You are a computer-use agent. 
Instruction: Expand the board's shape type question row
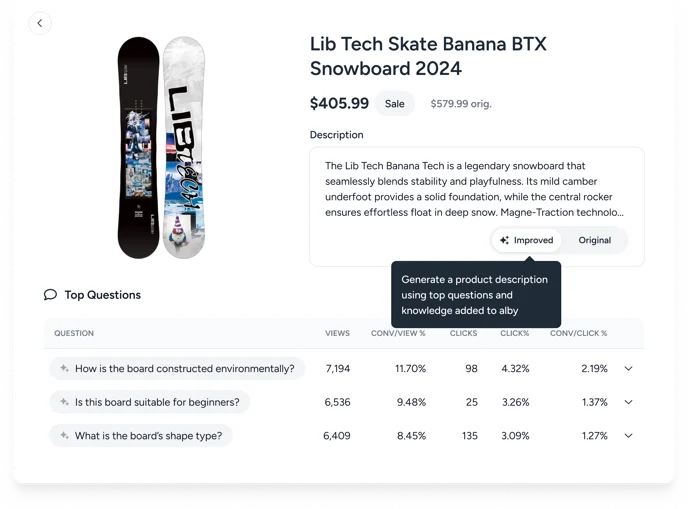tap(628, 436)
